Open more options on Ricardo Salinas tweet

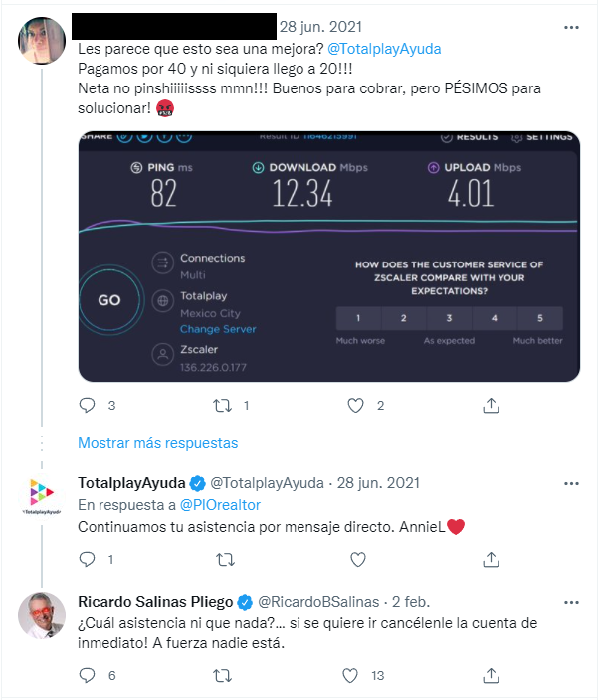(x=570, y=602)
